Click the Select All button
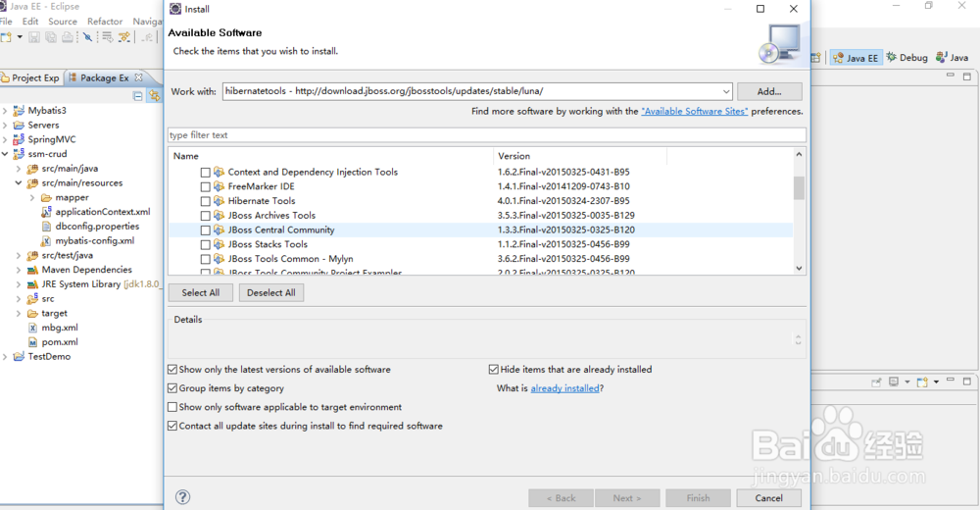The width and height of the screenshot is (980, 510). point(201,293)
